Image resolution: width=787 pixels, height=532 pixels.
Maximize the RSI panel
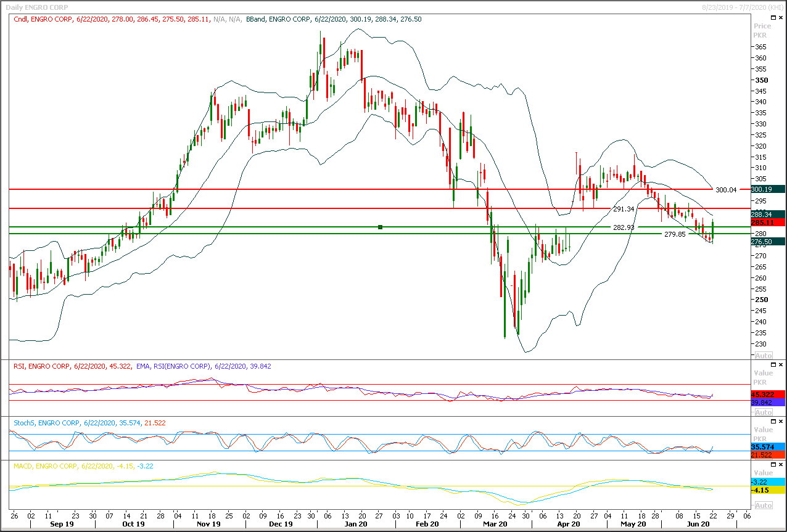click(772, 365)
